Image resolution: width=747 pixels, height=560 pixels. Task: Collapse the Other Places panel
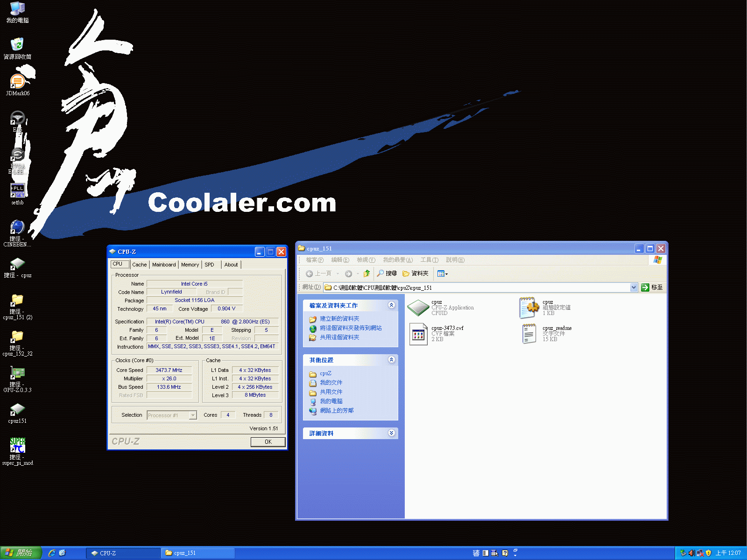(x=391, y=360)
